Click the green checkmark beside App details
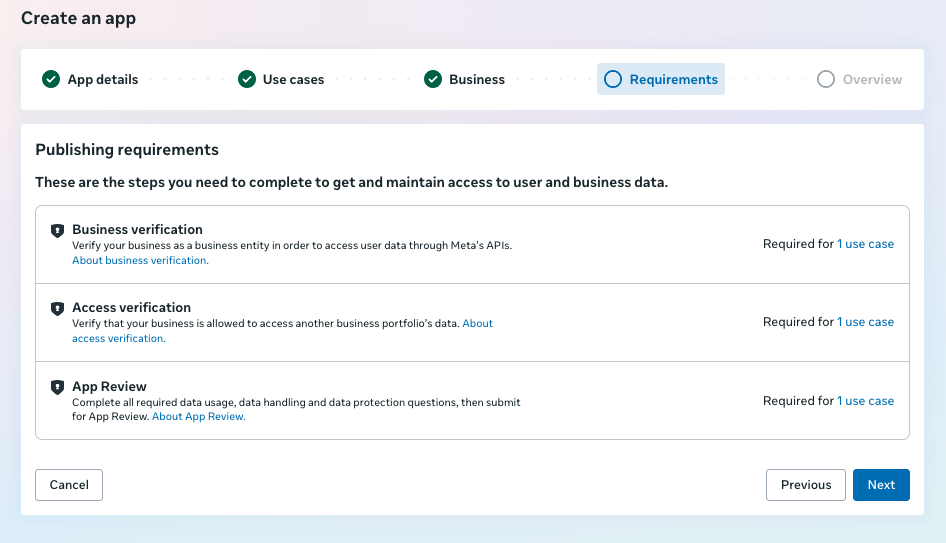Image resolution: width=946 pixels, height=543 pixels. click(x=51, y=79)
